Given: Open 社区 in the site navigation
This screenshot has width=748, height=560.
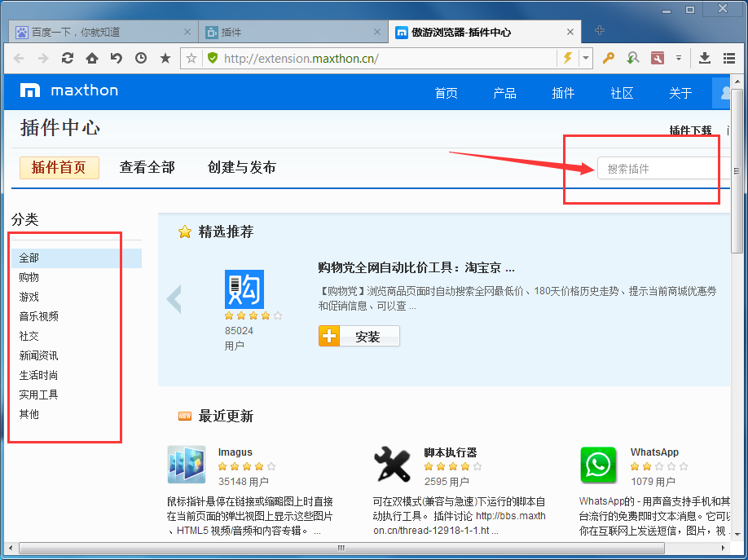Looking at the screenshot, I should click(622, 93).
